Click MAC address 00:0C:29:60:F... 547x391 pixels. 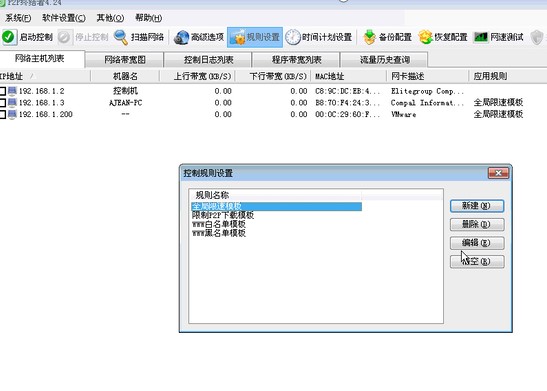[x=348, y=114]
